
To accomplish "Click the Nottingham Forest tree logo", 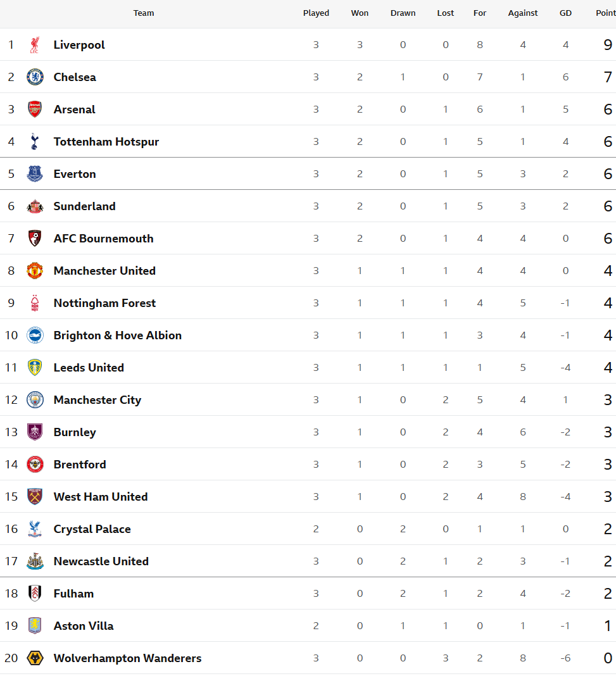I will coord(35,303).
